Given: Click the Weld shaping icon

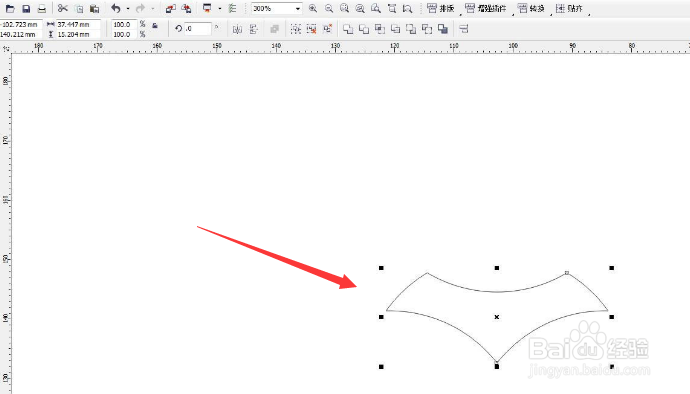Looking at the screenshot, I should [x=348, y=29].
